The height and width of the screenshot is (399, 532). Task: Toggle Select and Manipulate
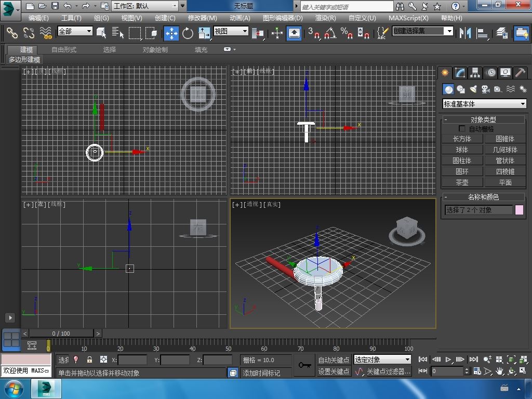tap(277, 33)
